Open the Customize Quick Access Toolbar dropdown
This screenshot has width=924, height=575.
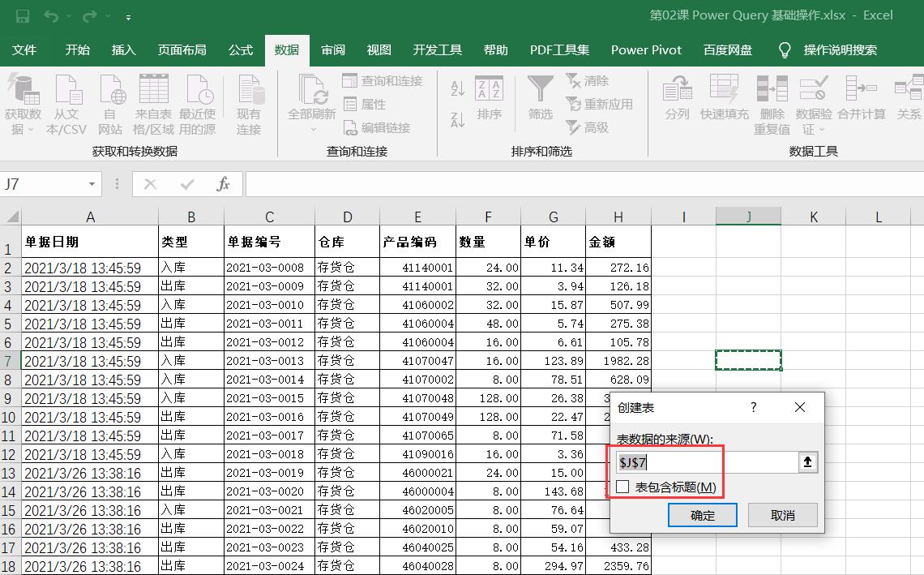(x=128, y=18)
